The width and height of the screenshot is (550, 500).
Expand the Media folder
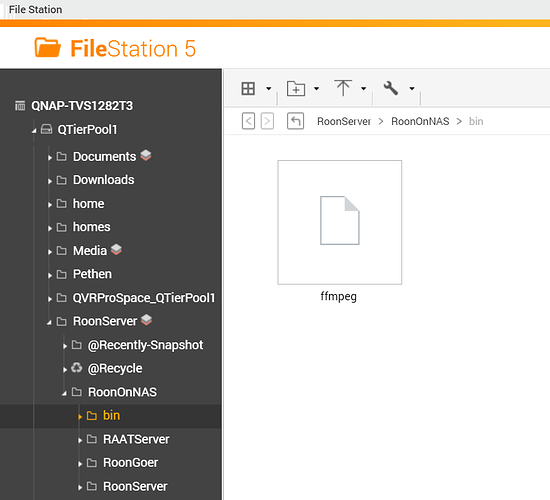click(x=50, y=252)
